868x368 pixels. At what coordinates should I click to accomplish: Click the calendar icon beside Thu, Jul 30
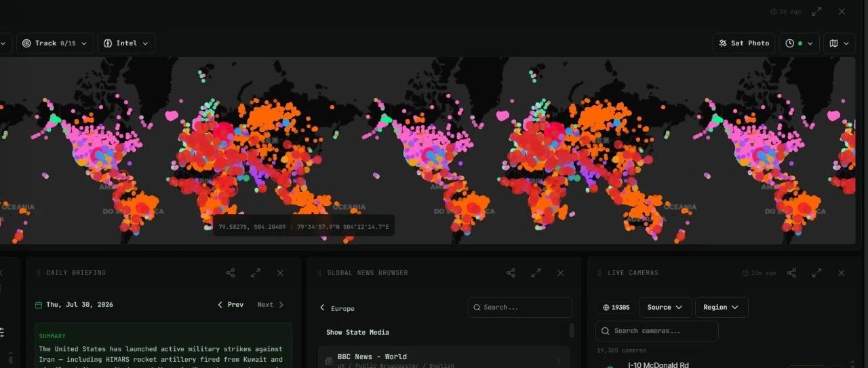coord(39,305)
